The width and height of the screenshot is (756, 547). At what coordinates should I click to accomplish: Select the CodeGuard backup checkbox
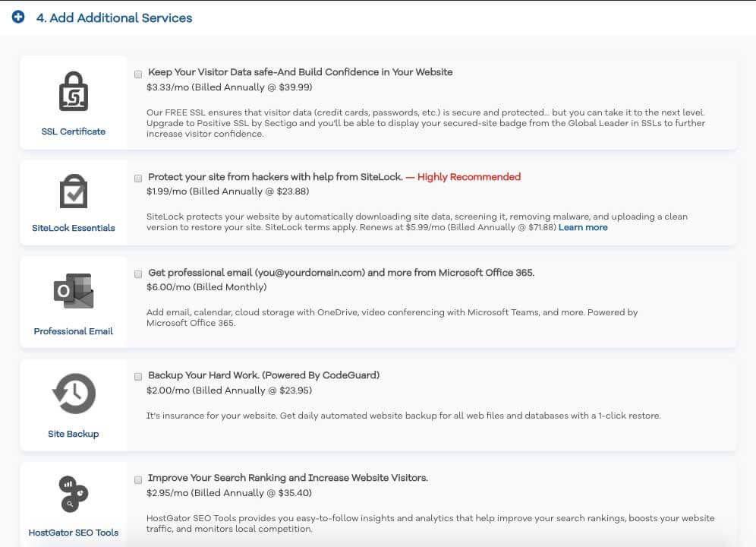pos(138,376)
